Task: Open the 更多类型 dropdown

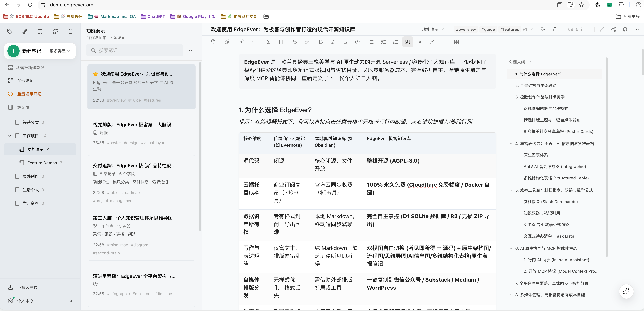Action: click(60, 51)
